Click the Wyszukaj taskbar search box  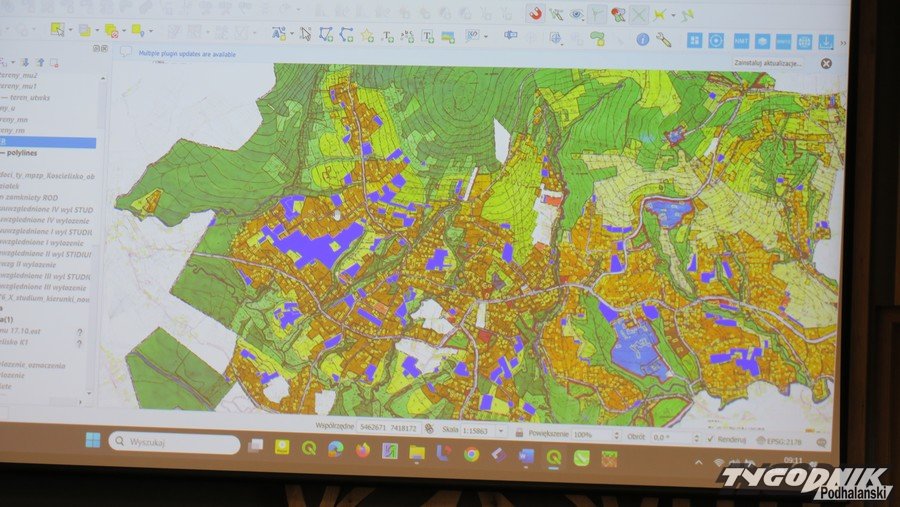coord(174,443)
